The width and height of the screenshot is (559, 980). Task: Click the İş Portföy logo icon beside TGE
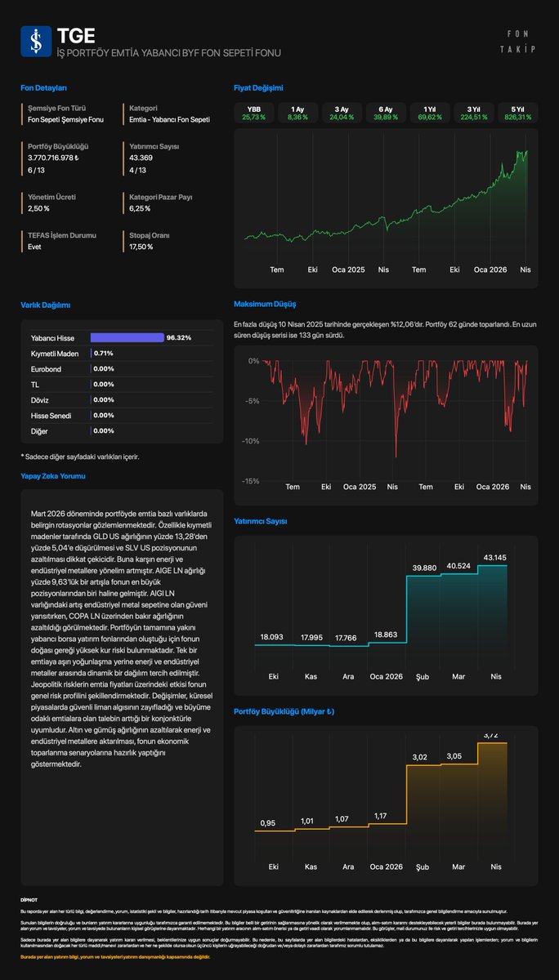36,42
